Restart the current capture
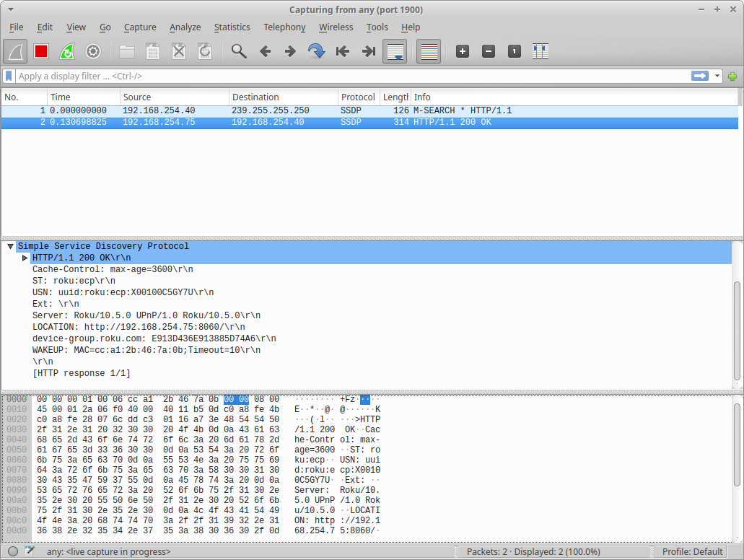Screen dimensions: 744x560 coord(67,51)
